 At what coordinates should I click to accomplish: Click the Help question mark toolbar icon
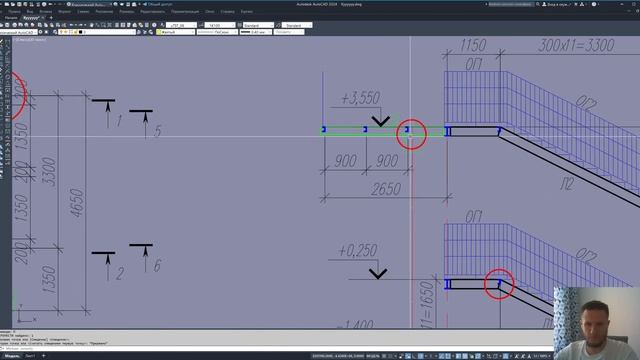click(154, 25)
